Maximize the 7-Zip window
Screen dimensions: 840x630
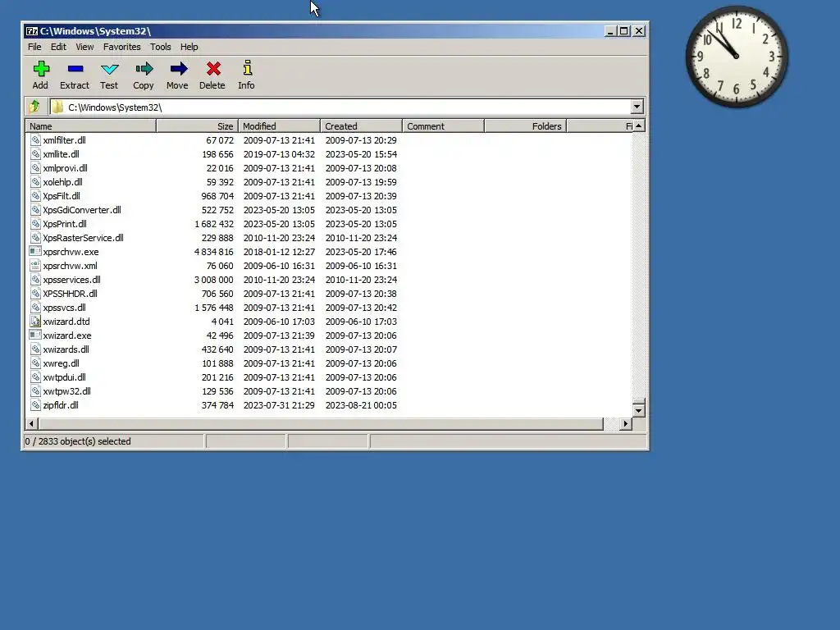click(x=624, y=31)
